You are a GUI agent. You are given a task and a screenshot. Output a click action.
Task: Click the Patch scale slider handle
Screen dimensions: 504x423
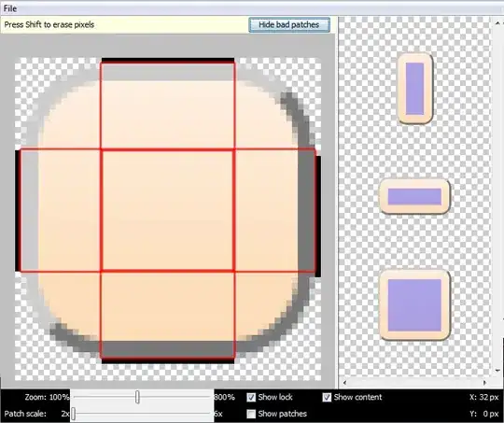click(74, 414)
